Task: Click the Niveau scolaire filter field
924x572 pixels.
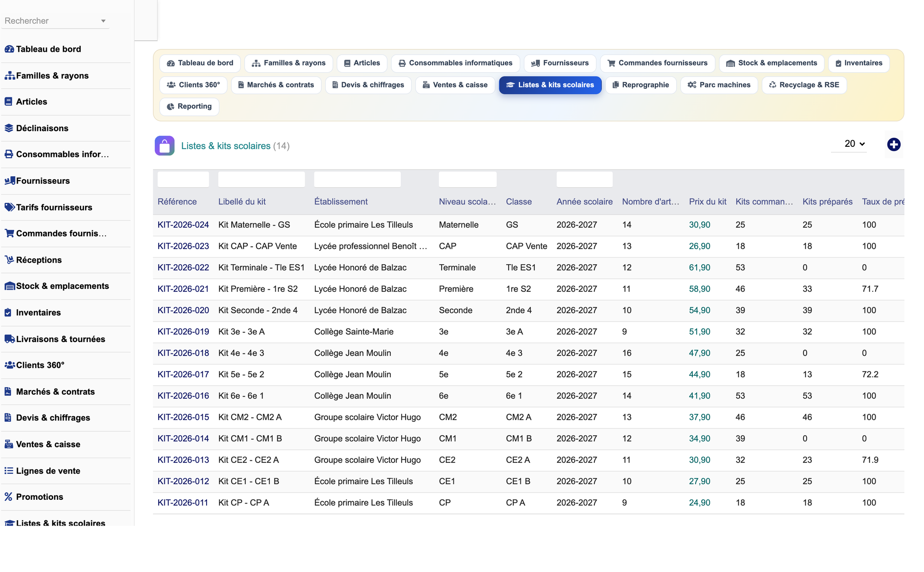Action: pos(468,180)
